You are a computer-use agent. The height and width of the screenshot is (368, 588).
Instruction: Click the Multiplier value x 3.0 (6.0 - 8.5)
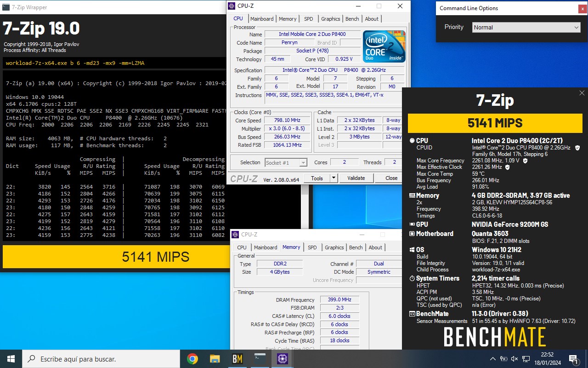pyautogui.click(x=287, y=128)
